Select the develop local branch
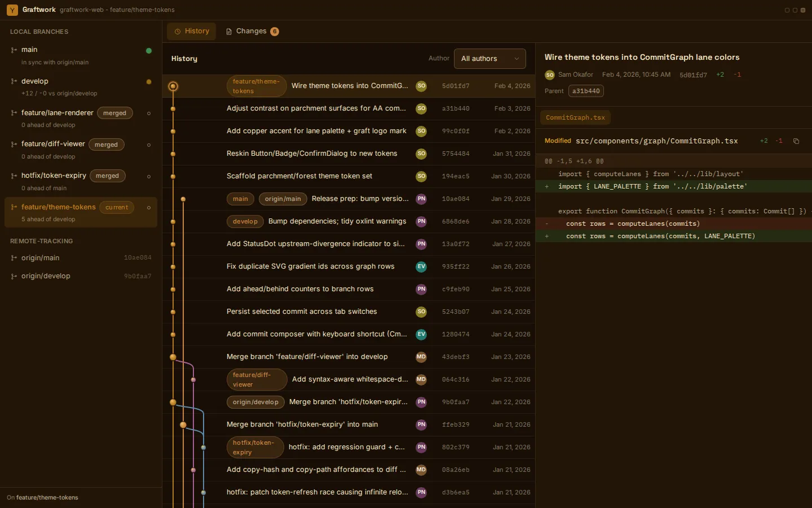The height and width of the screenshot is (508, 812). (81, 87)
